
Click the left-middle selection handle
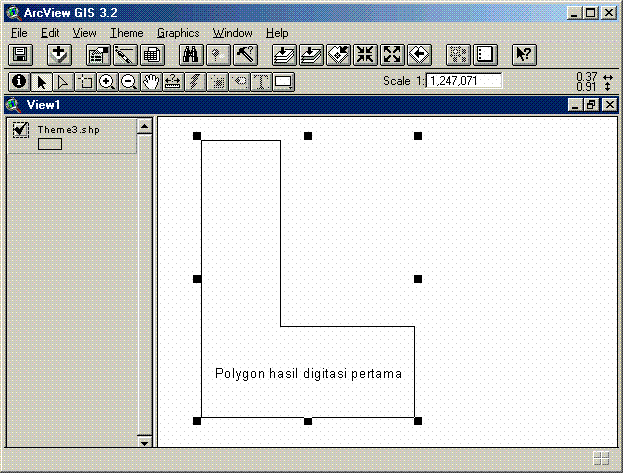point(197,279)
